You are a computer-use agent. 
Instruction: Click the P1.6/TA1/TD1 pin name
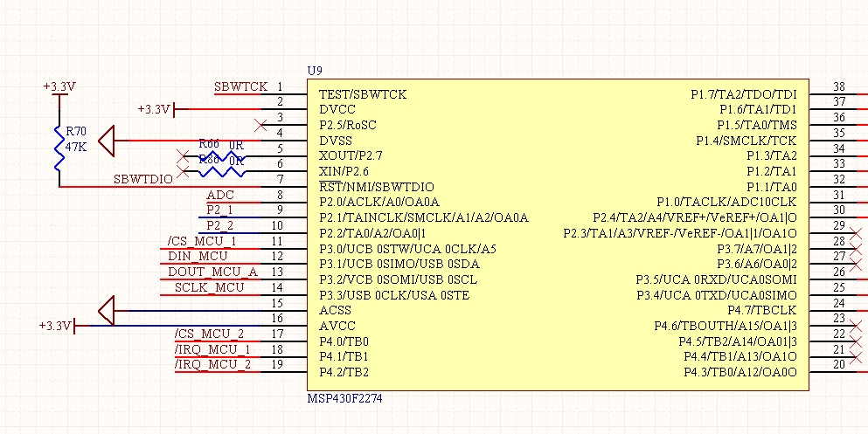pyautogui.click(x=759, y=109)
